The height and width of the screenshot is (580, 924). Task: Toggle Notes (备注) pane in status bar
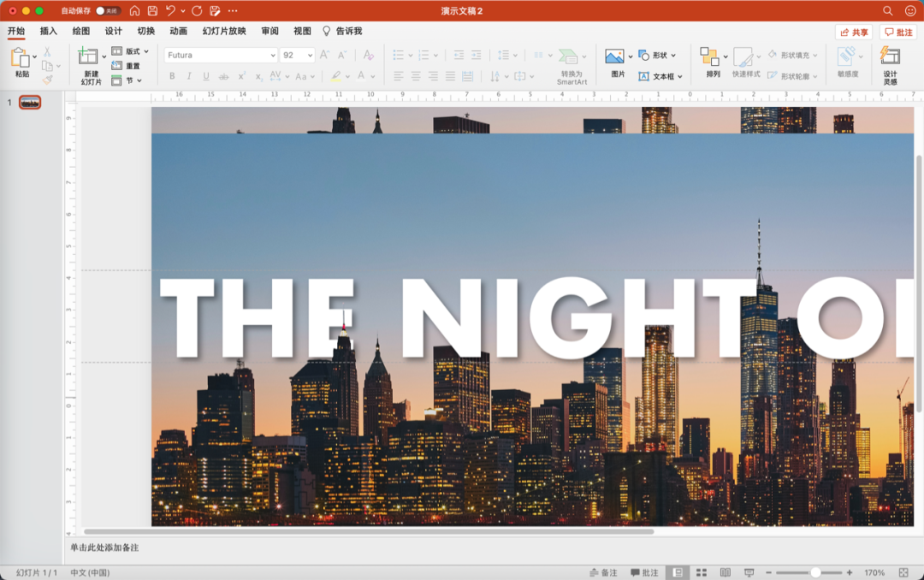[603, 572]
